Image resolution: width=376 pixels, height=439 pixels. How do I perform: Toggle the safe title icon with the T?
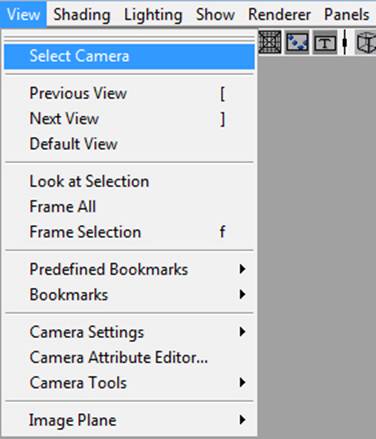(325, 42)
